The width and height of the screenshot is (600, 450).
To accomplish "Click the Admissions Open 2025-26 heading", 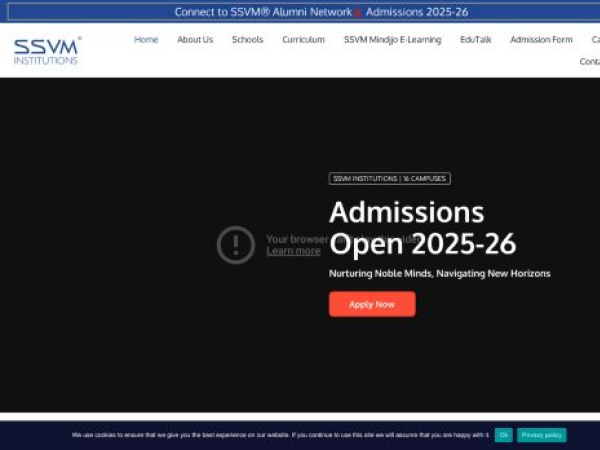I will point(422,228).
